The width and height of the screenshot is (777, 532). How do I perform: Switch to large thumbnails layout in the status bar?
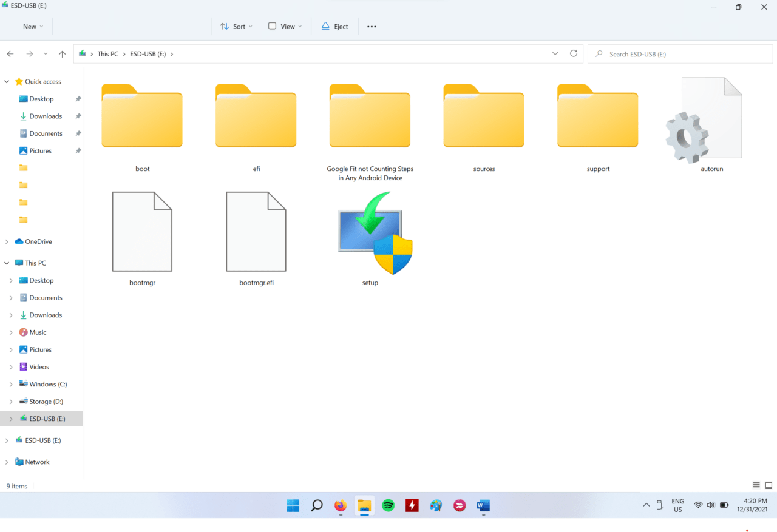(x=769, y=485)
